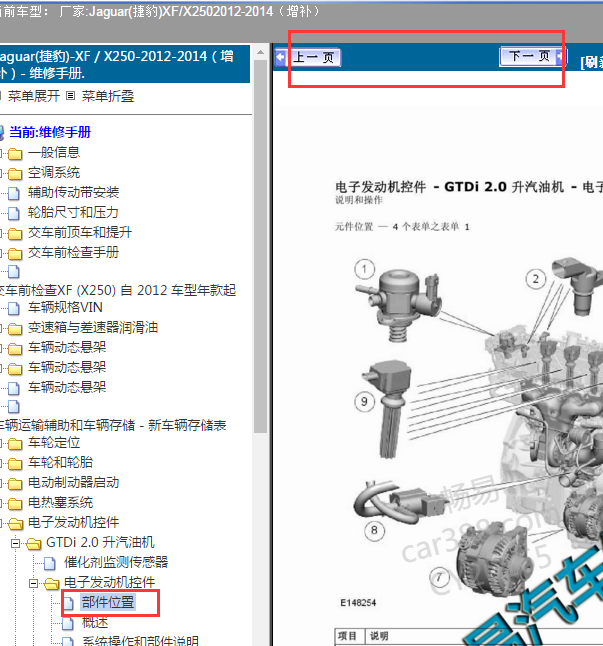Viewport: 603px width, 646px height.
Task: Click the 空调系统 folder icon
Action: [15, 173]
